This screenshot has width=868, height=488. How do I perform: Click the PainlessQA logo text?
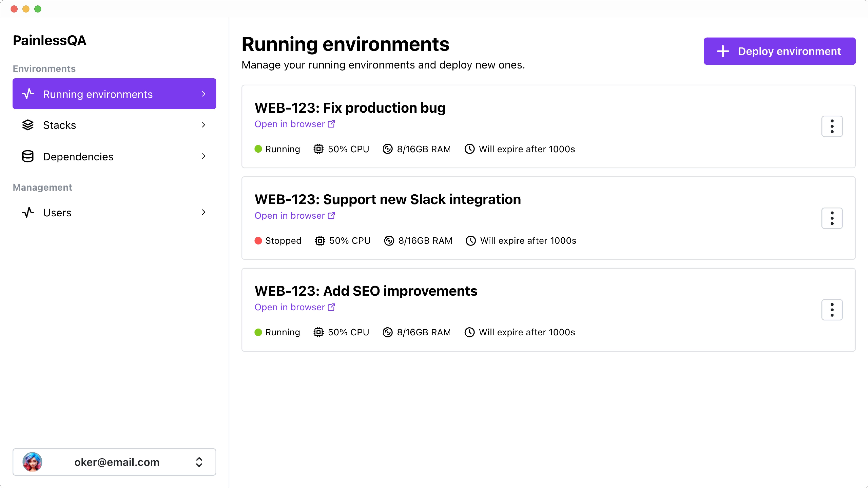point(50,40)
